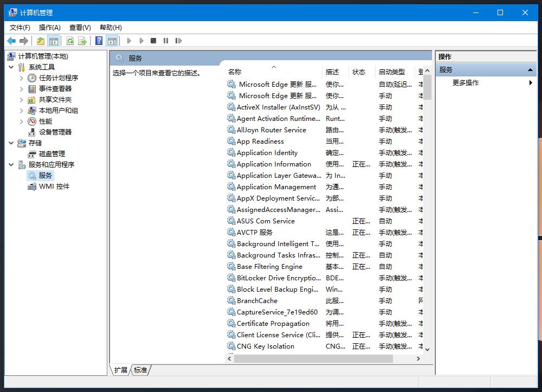The height and width of the screenshot is (392, 542).
Task: Select the App Readiness service
Action: point(325,142)
